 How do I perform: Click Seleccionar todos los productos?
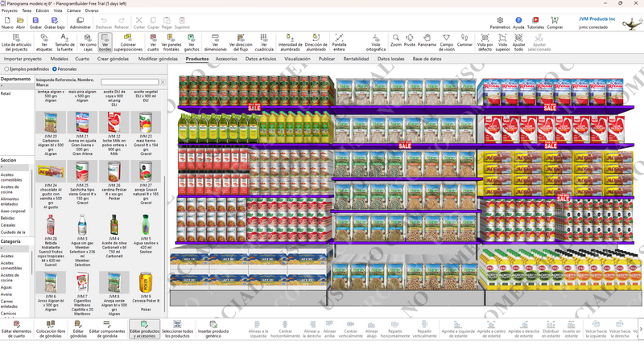click(177, 330)
